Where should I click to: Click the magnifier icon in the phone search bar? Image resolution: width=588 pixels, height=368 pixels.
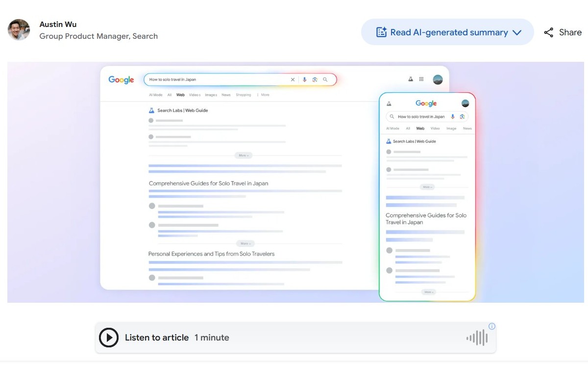click(x=392, y=117)
